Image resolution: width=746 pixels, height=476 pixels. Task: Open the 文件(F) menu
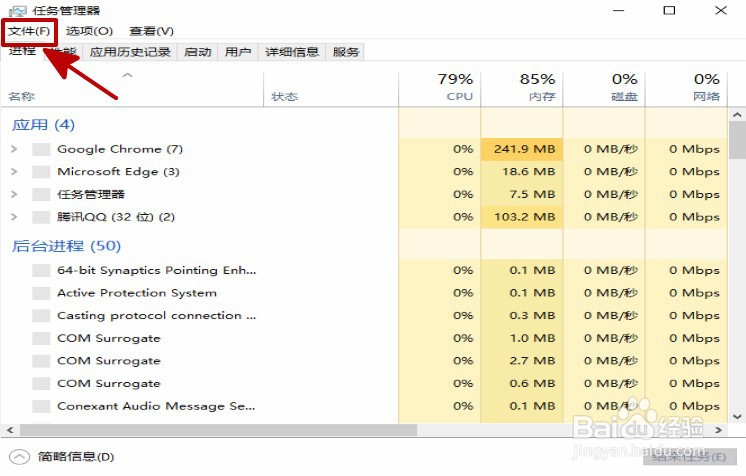[x=29, y=31]
